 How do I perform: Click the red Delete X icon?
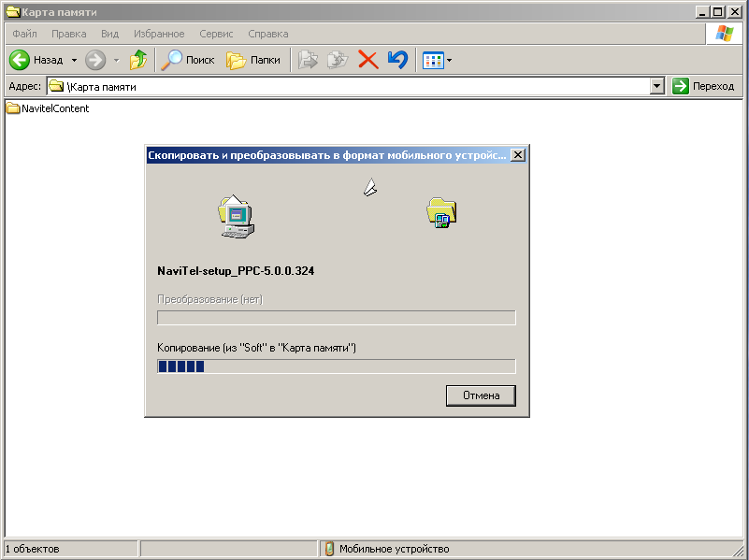tap(368, 60)
